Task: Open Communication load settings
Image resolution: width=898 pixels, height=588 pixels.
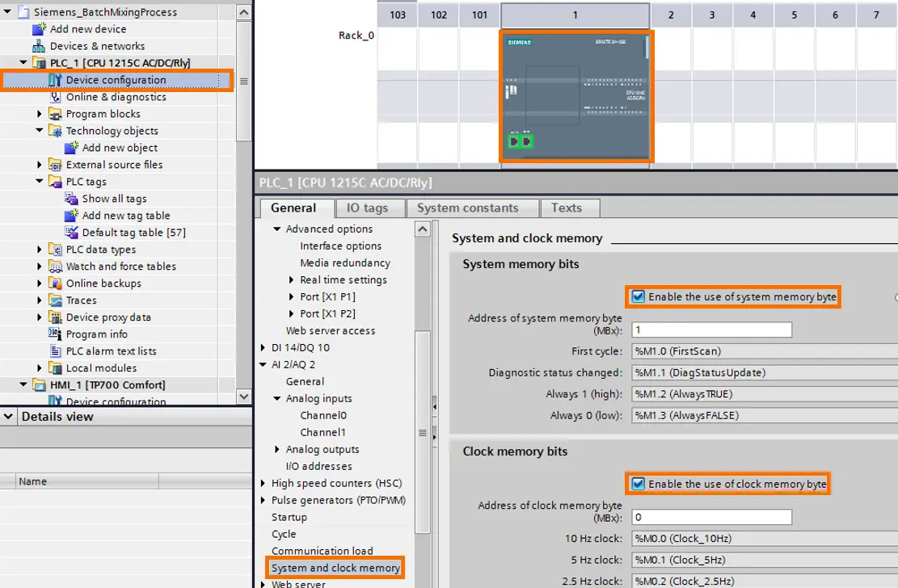Action: [x=322, y=551]
